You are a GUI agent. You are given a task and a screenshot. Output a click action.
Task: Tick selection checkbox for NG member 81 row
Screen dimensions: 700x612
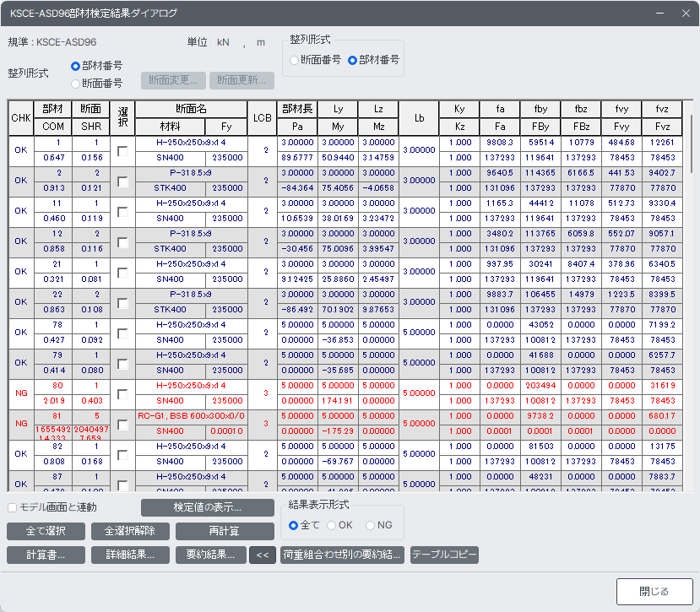pos(122,424)
